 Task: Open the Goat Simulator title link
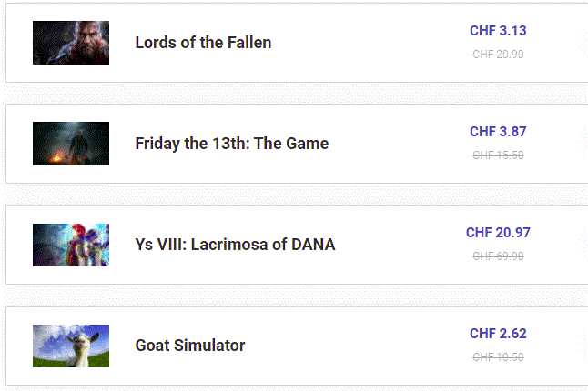pyautogui.click(x=190, y=346)
